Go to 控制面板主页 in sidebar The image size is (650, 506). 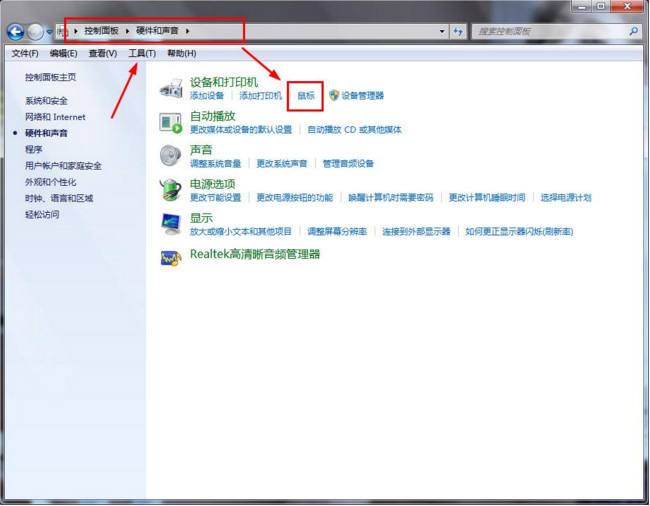click(x=51, y=77)
